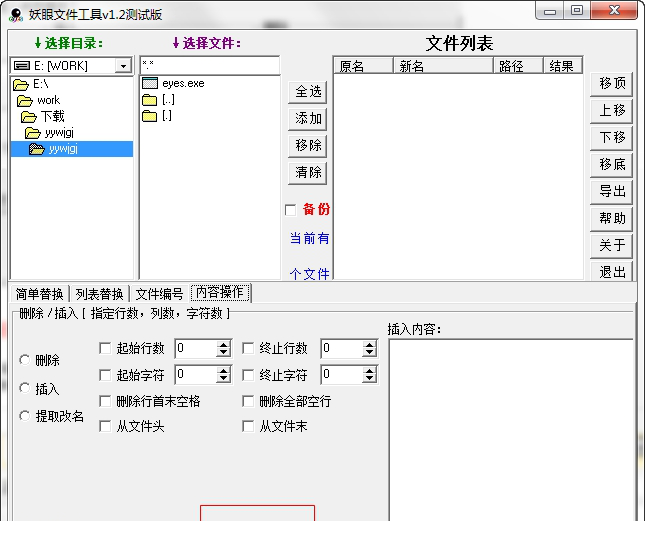Click the drive icon in E: [WORK] combo
This screenshot has height=541, width=645.
tap(22, 65)
